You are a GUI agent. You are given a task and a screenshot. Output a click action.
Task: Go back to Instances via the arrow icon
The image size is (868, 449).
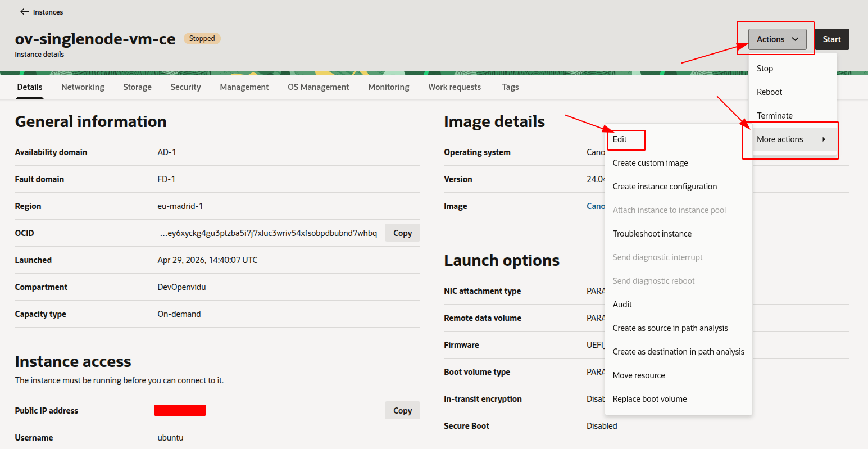coord(24,12)
